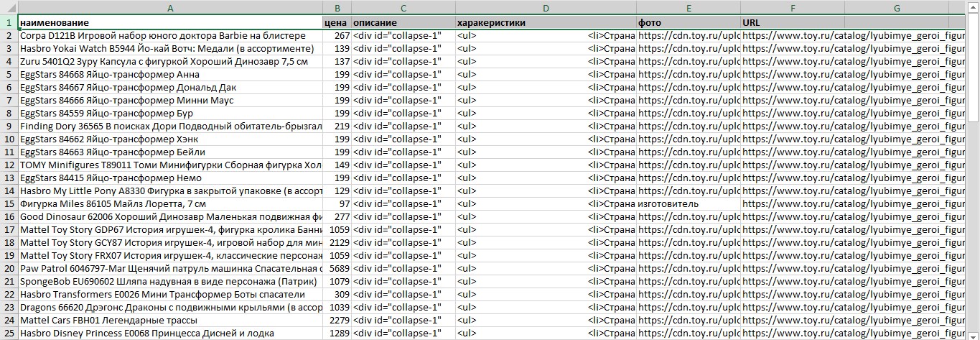The width and height of the screenshot is (980, 340).
Task: Select cell EggStars 84415 Немо
Action: (170, 178)
